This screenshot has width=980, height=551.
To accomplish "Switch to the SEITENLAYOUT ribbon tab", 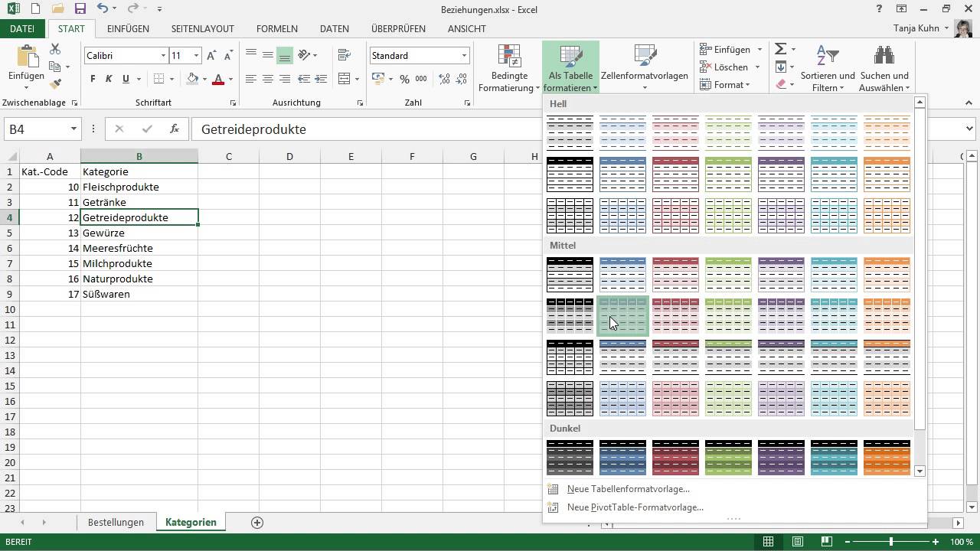I will pyautogui.click(x=202, y=28).
